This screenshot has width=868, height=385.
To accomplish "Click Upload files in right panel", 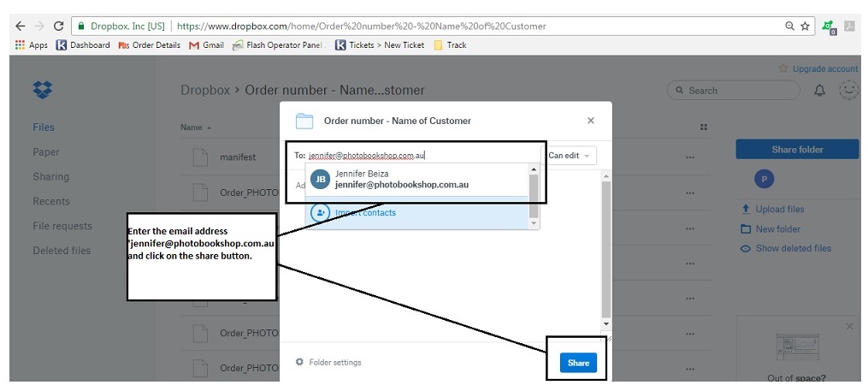I will coord(773,210).
